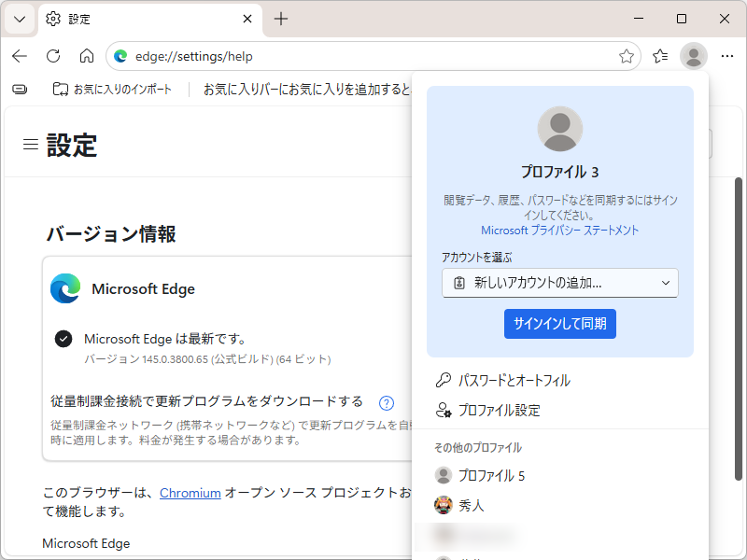Click the back navigation arrow

point(19,56)
